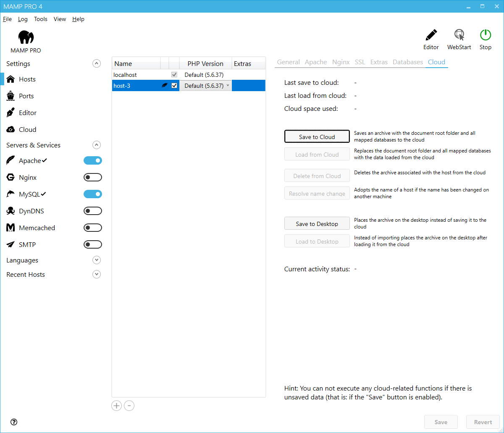This screenshot has height=433, width=504.
Task: Click the Delete from Cloud button
Action: (317, 176)
